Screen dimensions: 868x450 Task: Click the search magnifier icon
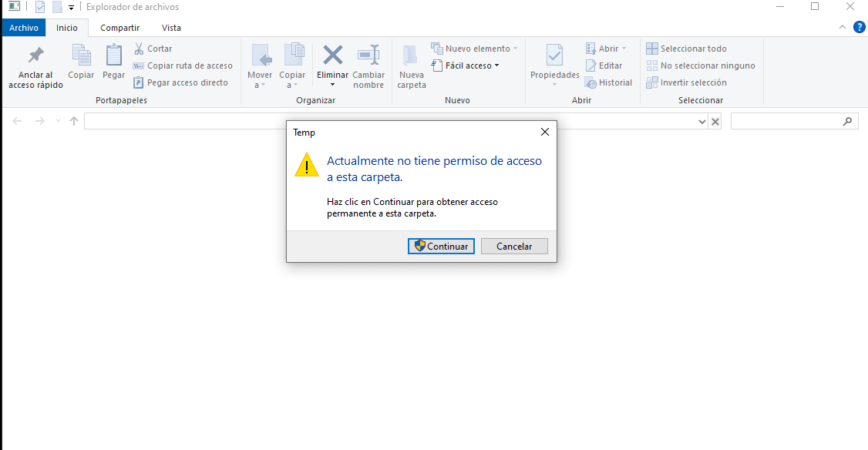click(x=847, y=121)
